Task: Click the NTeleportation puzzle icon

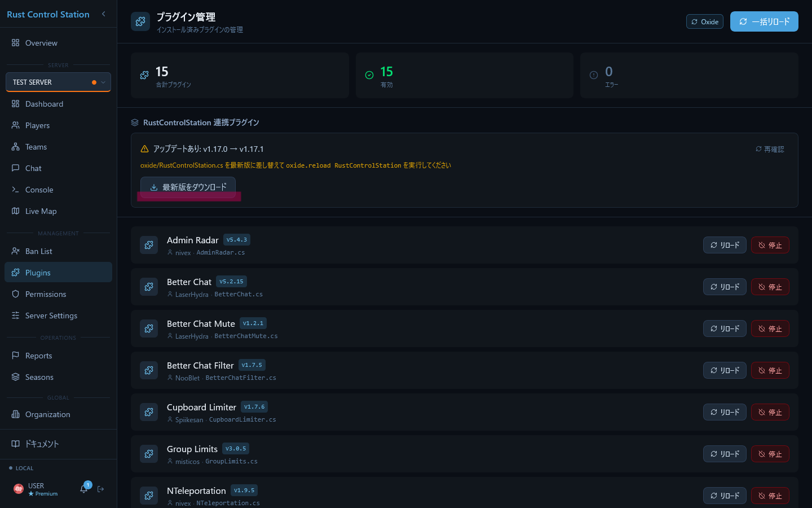Action: [x=149, y=496]
